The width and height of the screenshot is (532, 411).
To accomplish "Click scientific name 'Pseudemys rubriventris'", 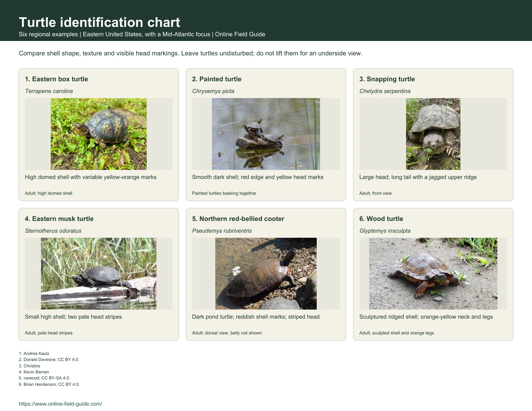I will (222, 231).
